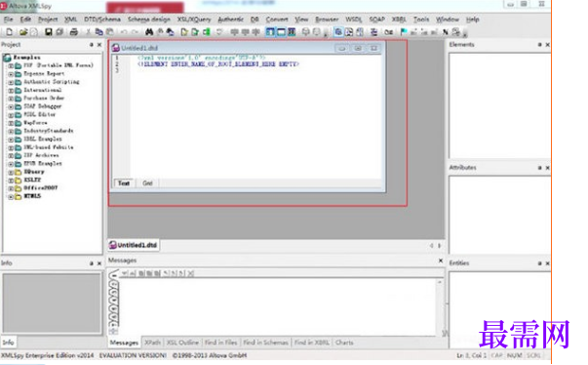This screenshot has width=588, height=365.
Task: Expand the Office2007 folder node
Action: tap(11, 188)
